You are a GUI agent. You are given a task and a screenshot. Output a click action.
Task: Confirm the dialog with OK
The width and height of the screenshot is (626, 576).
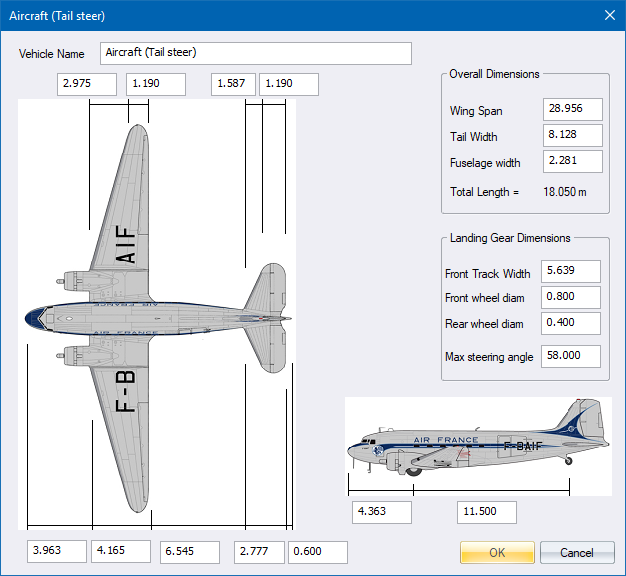[x=497, y=552]
